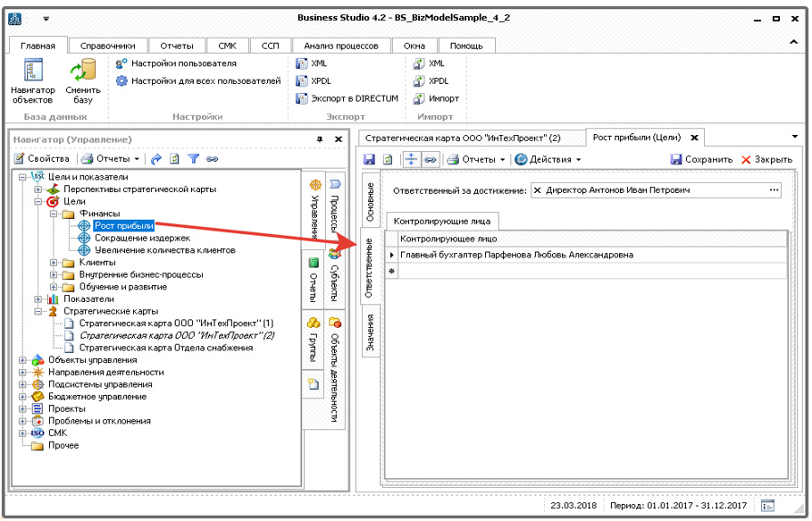
Task: Click the Сменить базу database icon
Action: pyautogui.click(x=83, y=80)
